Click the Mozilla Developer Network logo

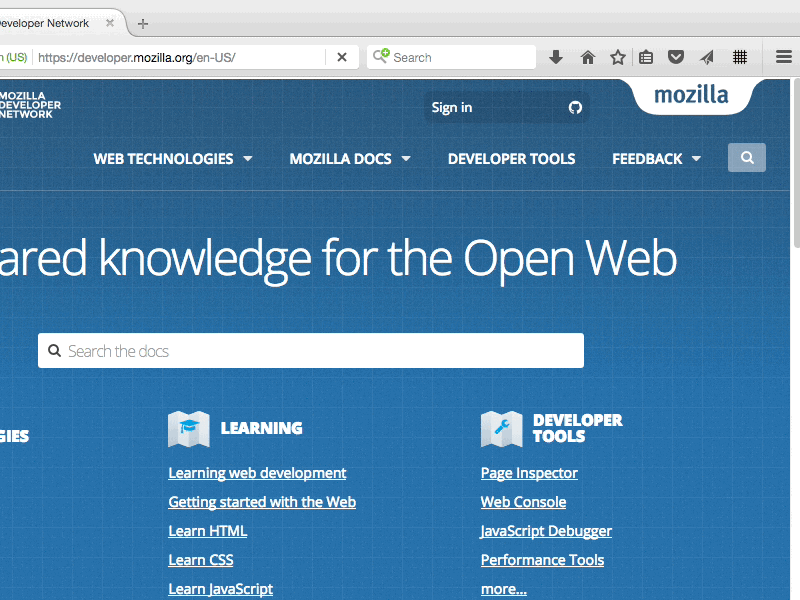(x=30, y=105)
